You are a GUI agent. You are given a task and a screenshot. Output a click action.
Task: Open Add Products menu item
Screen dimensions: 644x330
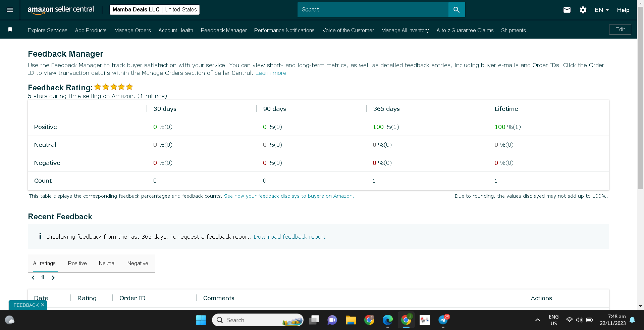pyautogui.click(x=91, y=30)
